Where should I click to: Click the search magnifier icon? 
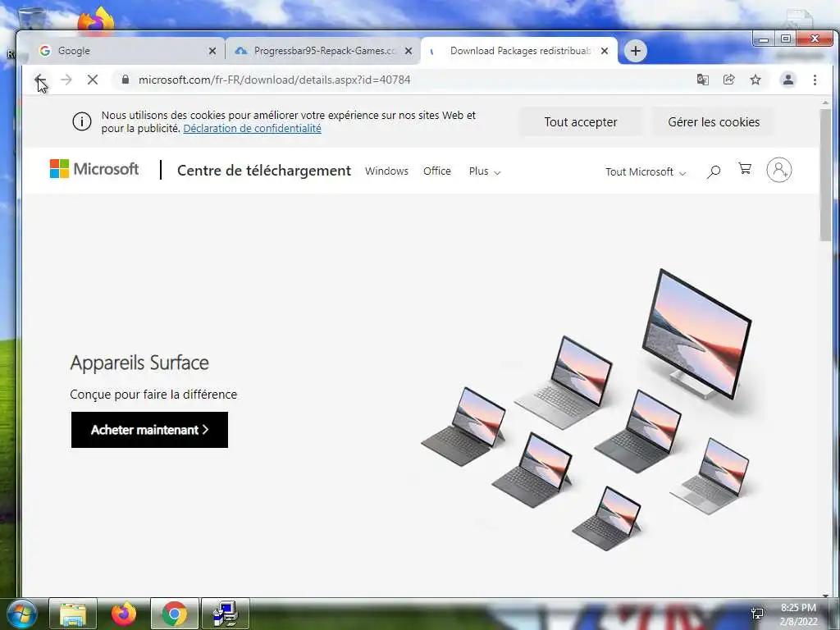pyautogui.click(x=714, y=171)
